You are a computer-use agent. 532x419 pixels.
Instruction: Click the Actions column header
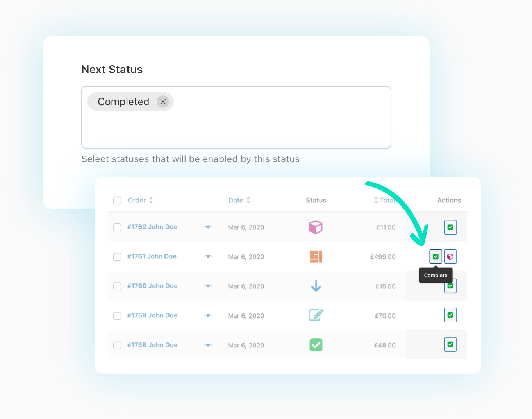click(448, 200)
